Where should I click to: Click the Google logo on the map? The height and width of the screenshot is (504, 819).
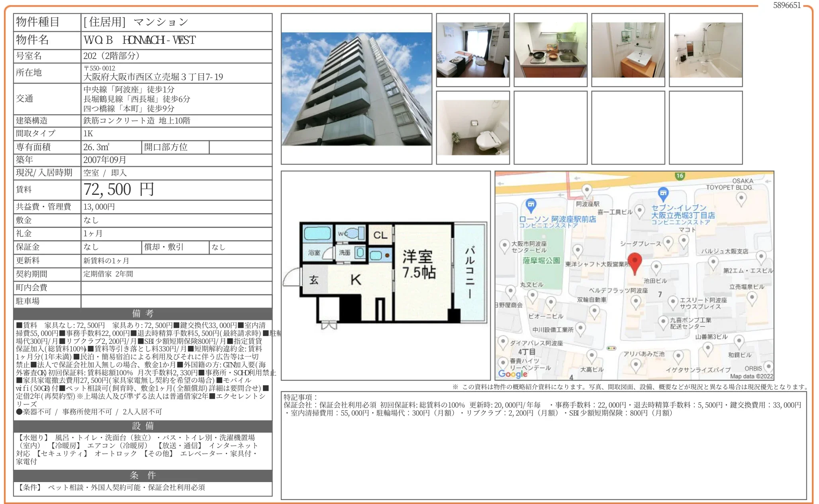pyautogui.click(x=513, y=373)
